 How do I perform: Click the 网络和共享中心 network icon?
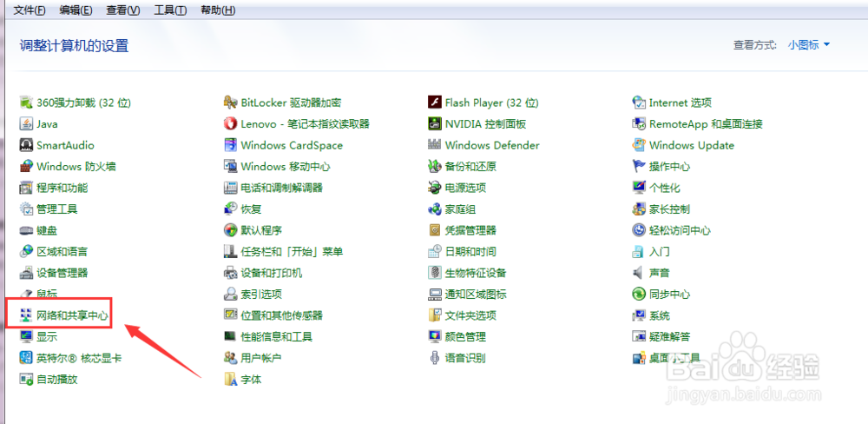(27, 315)
